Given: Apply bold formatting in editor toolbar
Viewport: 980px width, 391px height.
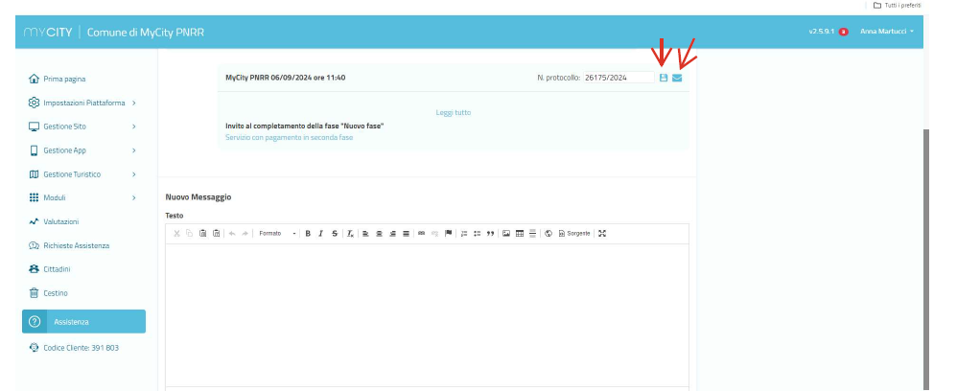Looking at the screenshot, I should point(308,233).
